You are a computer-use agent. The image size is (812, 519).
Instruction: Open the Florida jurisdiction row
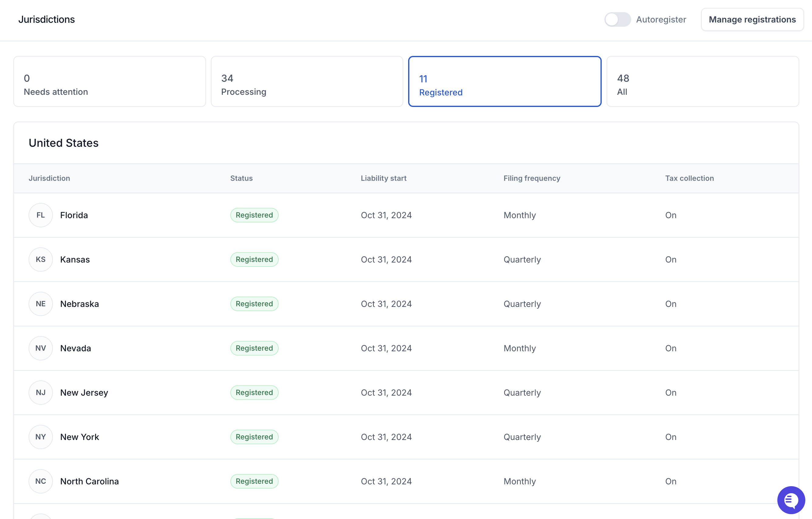[x=406, y=215]
